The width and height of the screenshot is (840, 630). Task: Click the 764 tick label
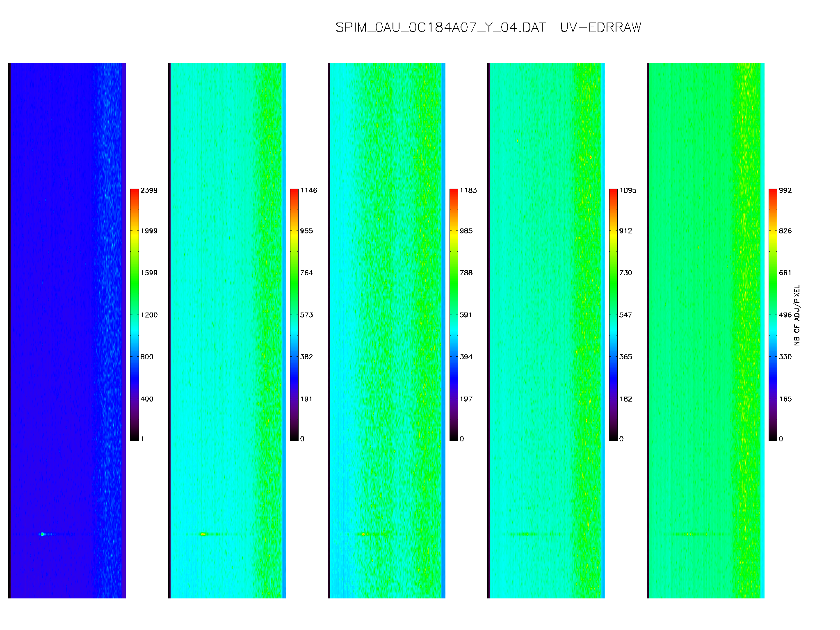pyautogui.click(x=306, y=273)
